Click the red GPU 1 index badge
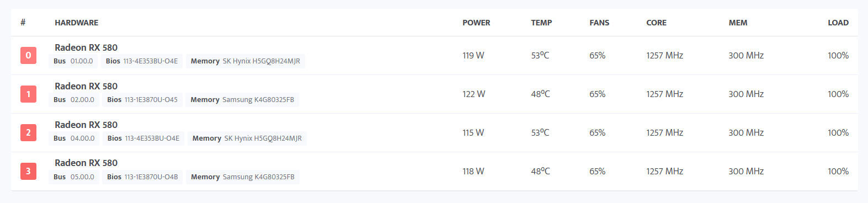Image resolution: width=868 pixels, height=203 pixels. (29, 94)
